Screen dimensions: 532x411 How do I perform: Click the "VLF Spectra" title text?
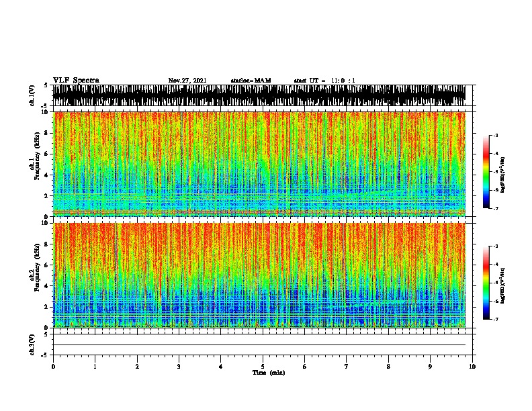(76, 81)
